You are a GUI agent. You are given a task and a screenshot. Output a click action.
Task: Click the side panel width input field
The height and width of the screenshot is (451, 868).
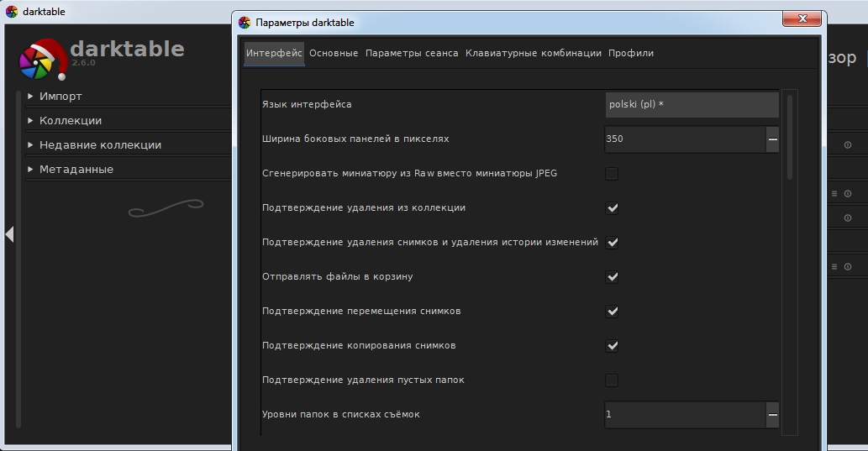pos(684,139)
